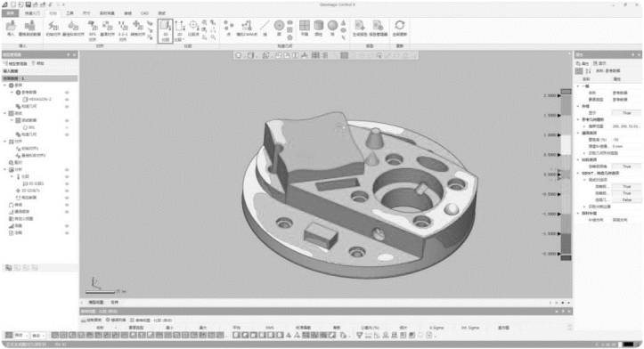Collapse the Analysis node in model tree
This screenshot has width=644, height=349.
tap(5, 169)
